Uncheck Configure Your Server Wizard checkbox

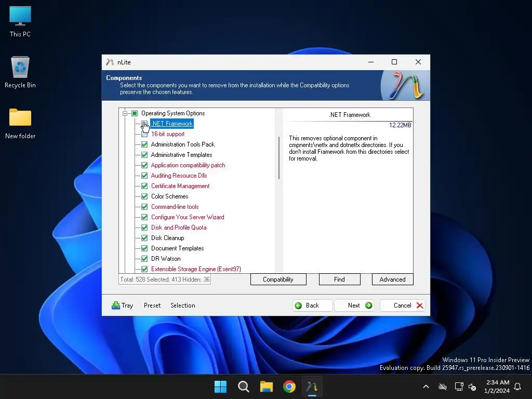pyautogui.click(x=144, y=217)
